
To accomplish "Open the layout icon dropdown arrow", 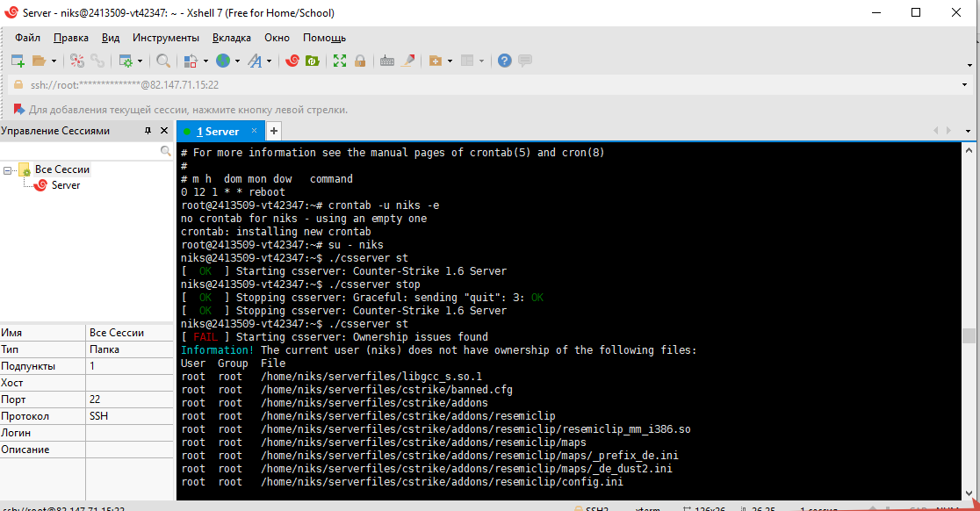I will (481, 61).
